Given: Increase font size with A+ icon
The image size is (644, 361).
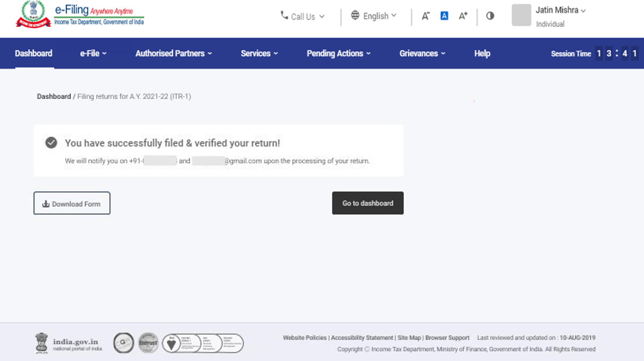Looking at the screenshot, I should pos(463,16).
